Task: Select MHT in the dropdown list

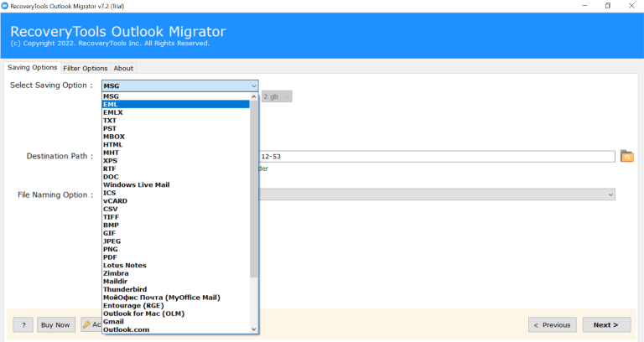Action: (176, 153)
